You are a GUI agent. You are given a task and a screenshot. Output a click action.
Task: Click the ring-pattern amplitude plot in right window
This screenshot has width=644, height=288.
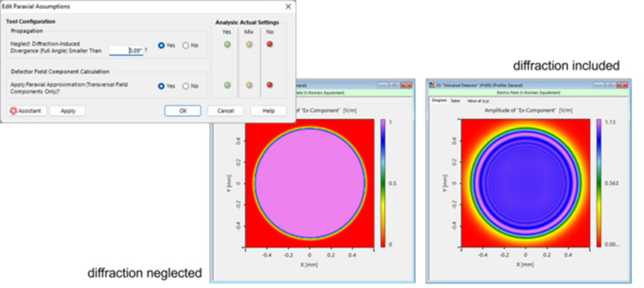526,182
